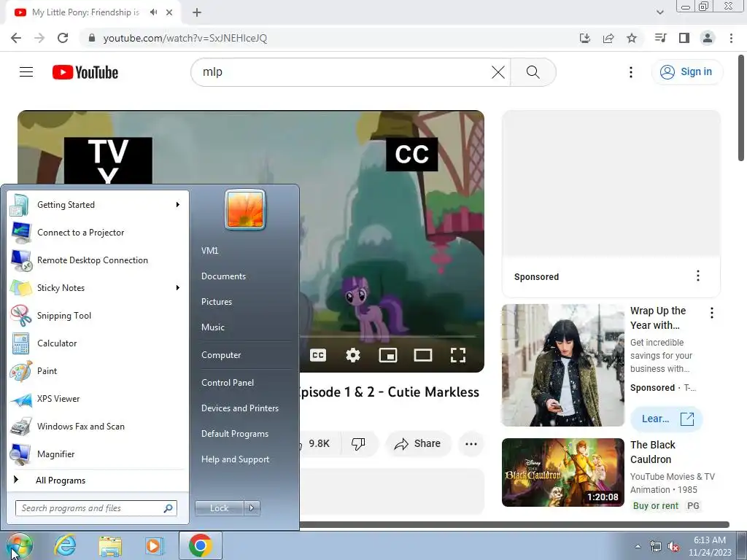Launch Calculator from Start menu
The width and height of the screenshot is (747, 560).
[98, 343]
